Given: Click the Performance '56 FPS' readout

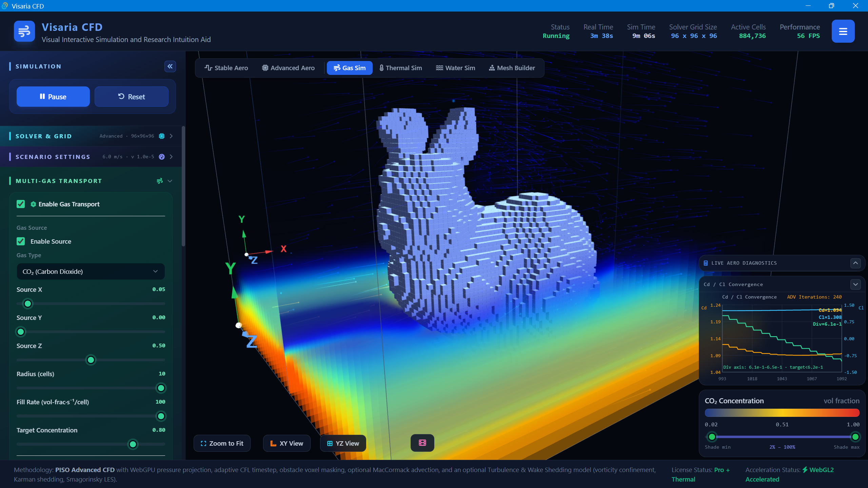Looking at the screenshot, I should 808,36.
